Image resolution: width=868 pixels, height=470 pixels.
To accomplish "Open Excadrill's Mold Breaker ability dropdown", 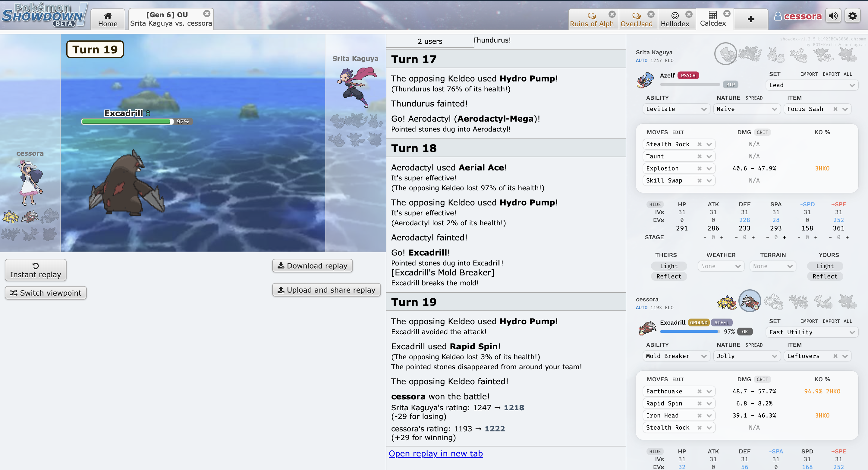I will 676,356.
